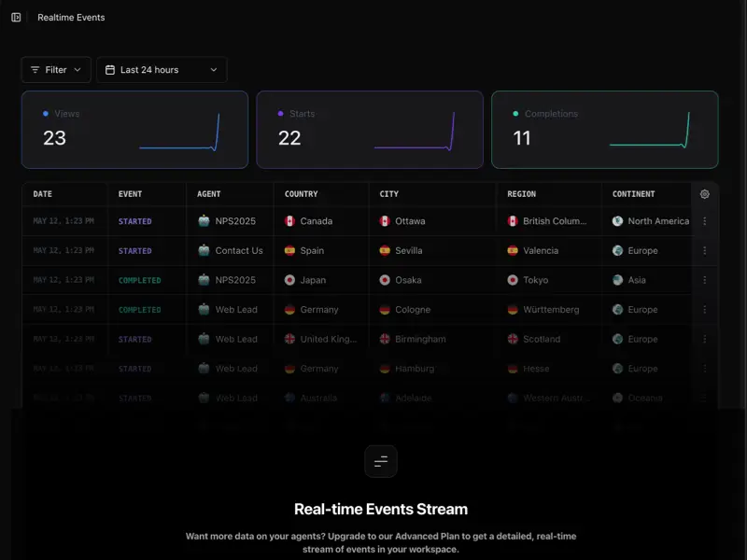Click calendar icon in date range
Viewport: 747px width, 560px height.
(x=110, y=70)
